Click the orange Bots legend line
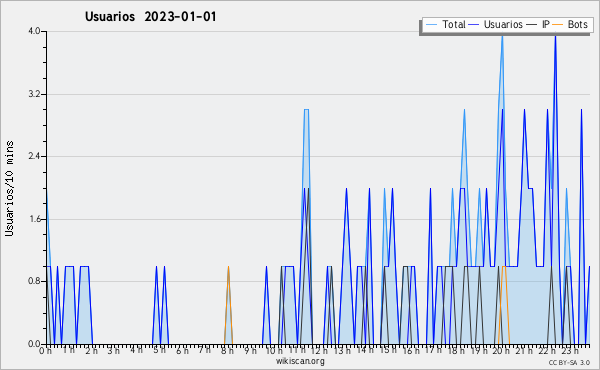This screenshot has width=600, height=370. tap(558, 25)
